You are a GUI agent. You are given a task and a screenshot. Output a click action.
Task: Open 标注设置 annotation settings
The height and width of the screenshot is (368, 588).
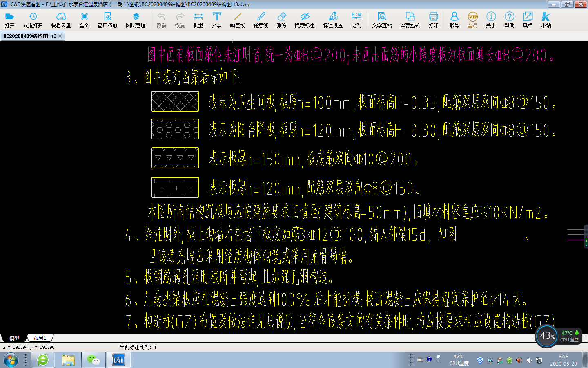point(333,20)
